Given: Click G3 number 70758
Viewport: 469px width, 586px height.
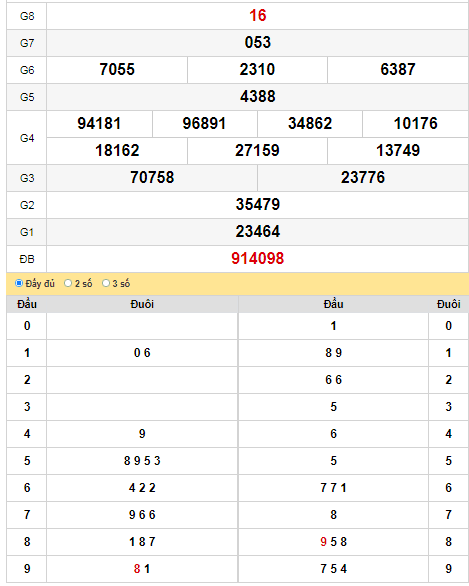Looking at the screenshot, I should click(152, 178).
